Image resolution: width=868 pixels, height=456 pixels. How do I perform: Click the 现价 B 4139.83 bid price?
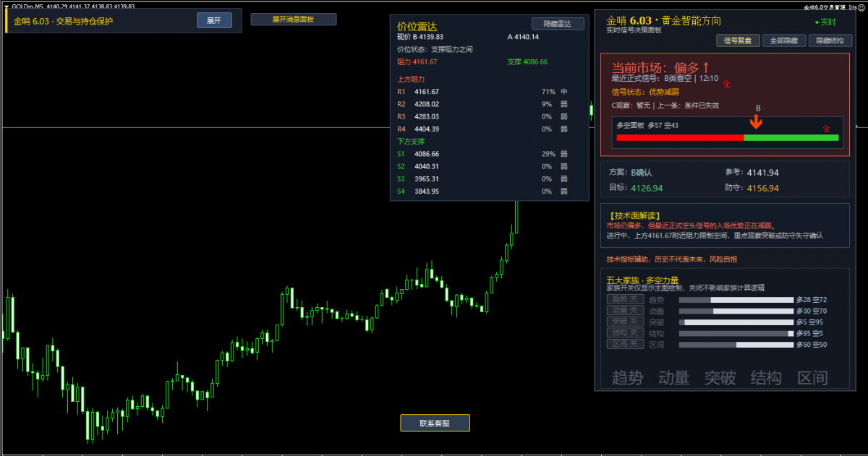coord(420,37)
